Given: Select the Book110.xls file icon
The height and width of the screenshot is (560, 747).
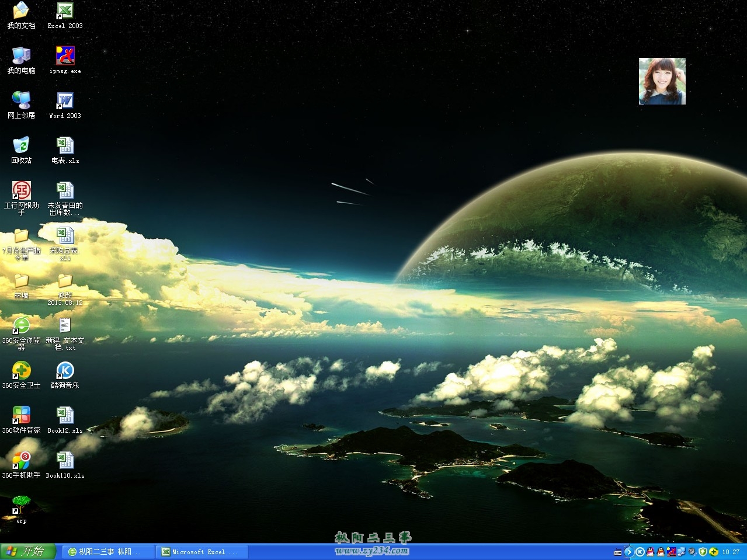Looking at the screenshot, I should [65, 465].
